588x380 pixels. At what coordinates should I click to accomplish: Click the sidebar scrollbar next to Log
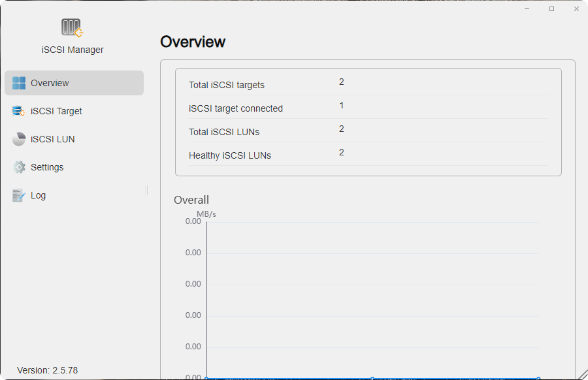point(145,190)
